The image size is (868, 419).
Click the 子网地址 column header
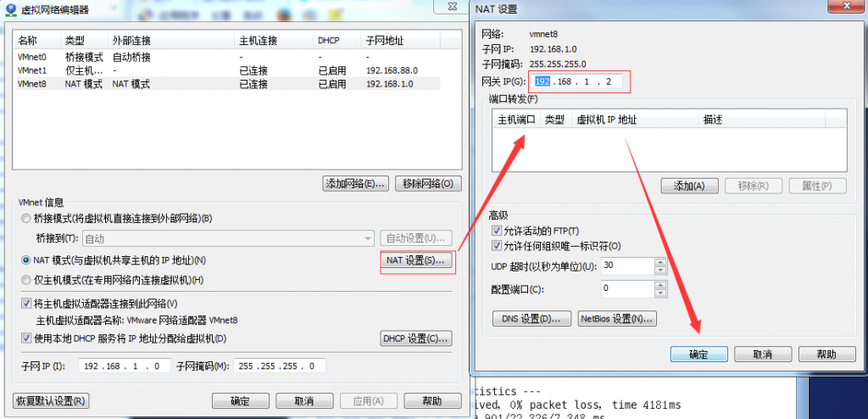401,41
